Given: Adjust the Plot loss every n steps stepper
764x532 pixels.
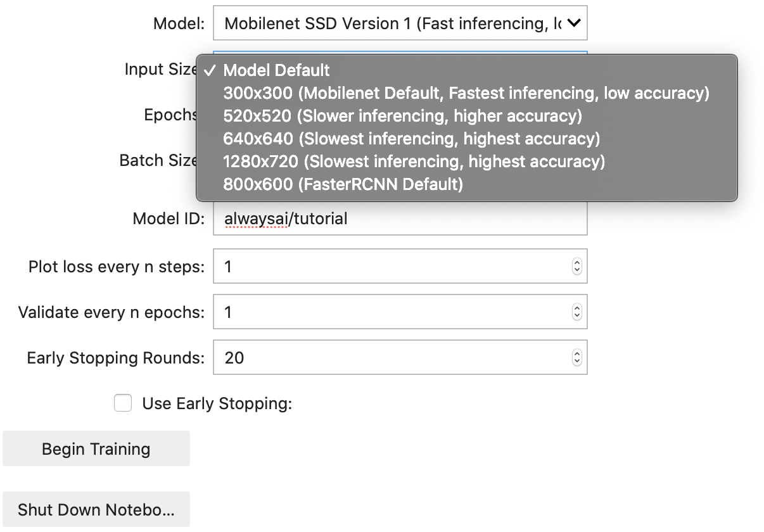Looking at the screenshot, I should [576, 267].
